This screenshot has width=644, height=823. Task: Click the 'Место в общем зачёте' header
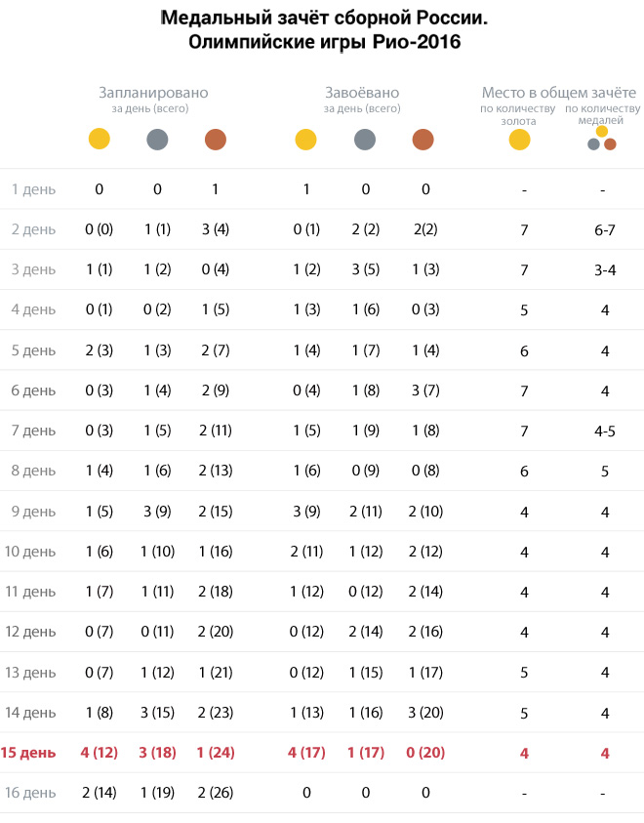pos(560,93)
